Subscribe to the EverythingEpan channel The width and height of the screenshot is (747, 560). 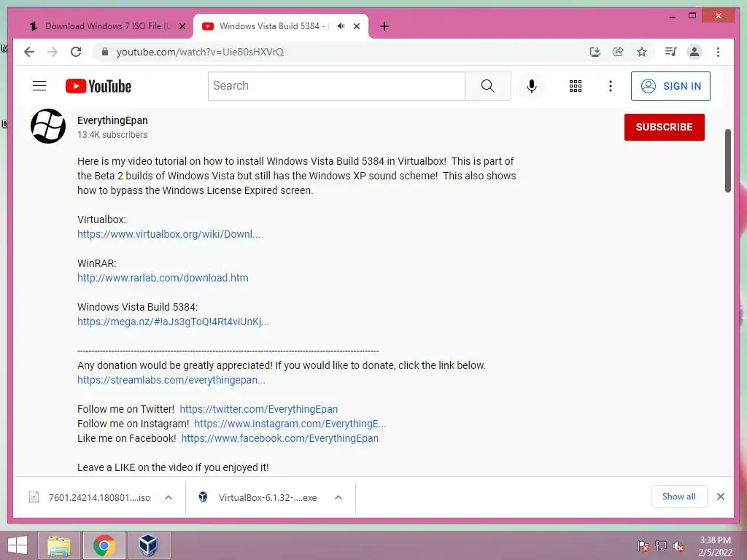(x=664, y=127)
